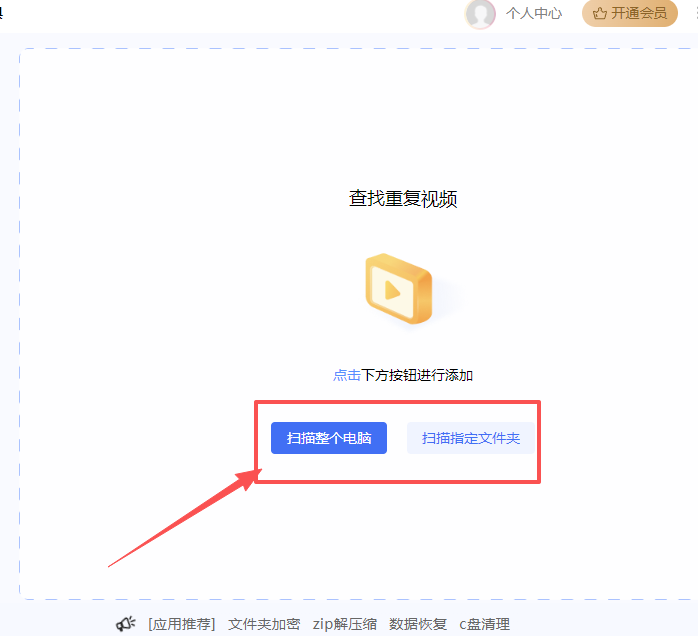
Task: Click the partial title text at top-left
Action: pyautogui.click(x=2, y=12)
